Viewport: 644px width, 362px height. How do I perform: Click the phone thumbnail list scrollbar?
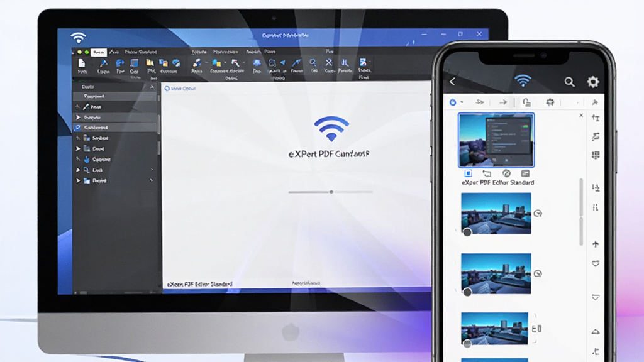[581, 212]
